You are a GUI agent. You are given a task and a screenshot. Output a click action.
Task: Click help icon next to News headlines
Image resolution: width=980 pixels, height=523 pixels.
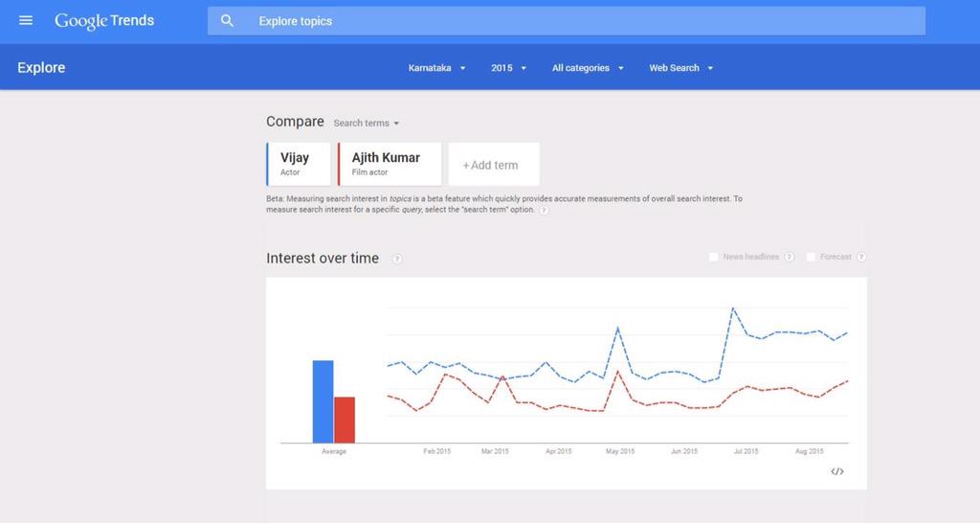[790, 257]
